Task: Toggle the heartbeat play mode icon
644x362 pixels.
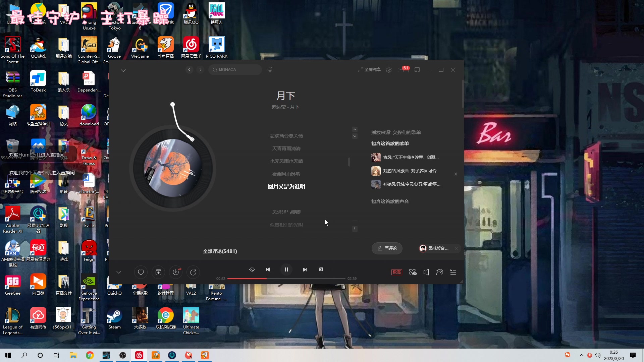Action: point(252,269)
